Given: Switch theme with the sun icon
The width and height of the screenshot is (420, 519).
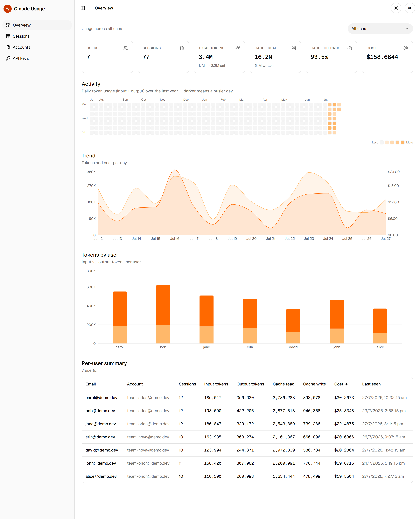Looking at the screenshot, I should pos(396,8).
